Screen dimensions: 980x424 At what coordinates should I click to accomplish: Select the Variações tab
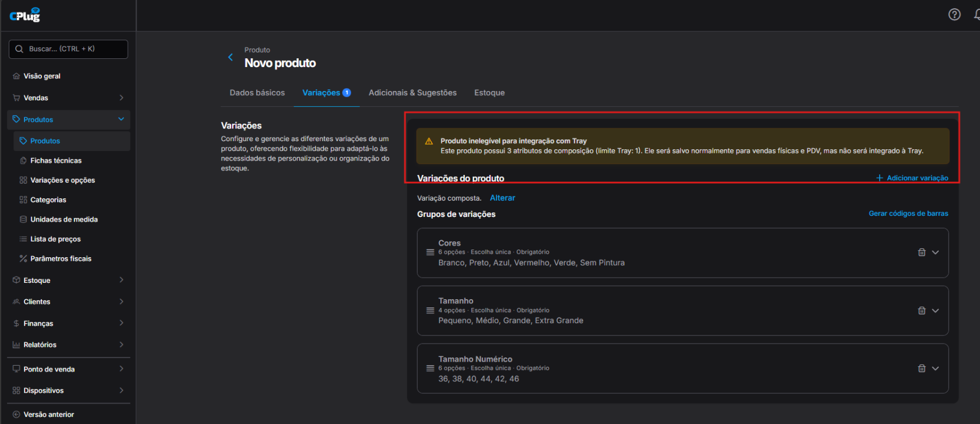tap(326, 93)
